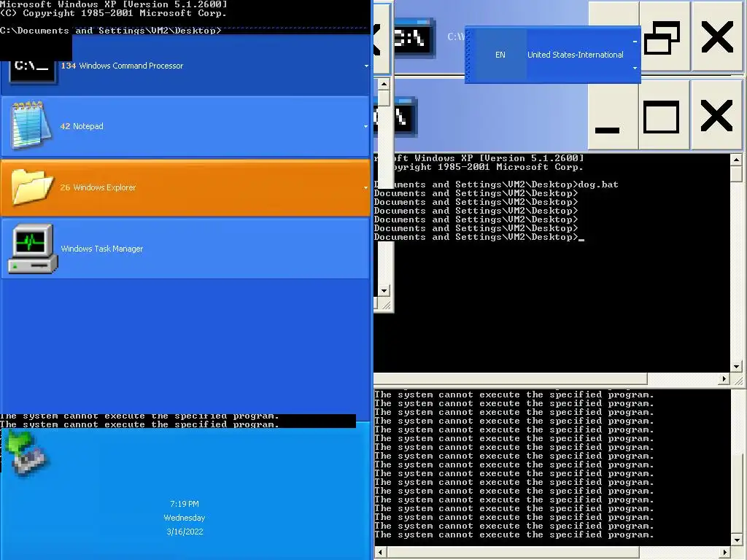Click the Safely Remove Hardware tray icon
Screen dimensions: 747x560
[x=26, y=452]
